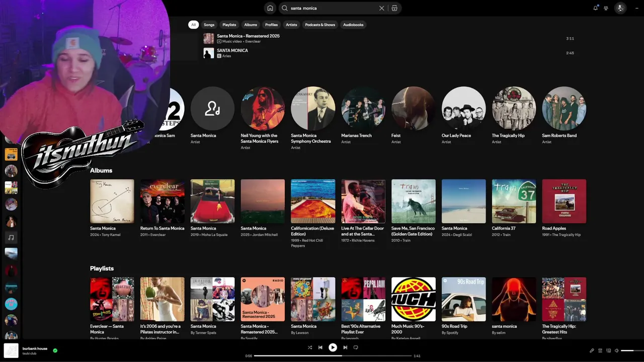Click the green saved checkmark for burbank house

coord(55,350)
